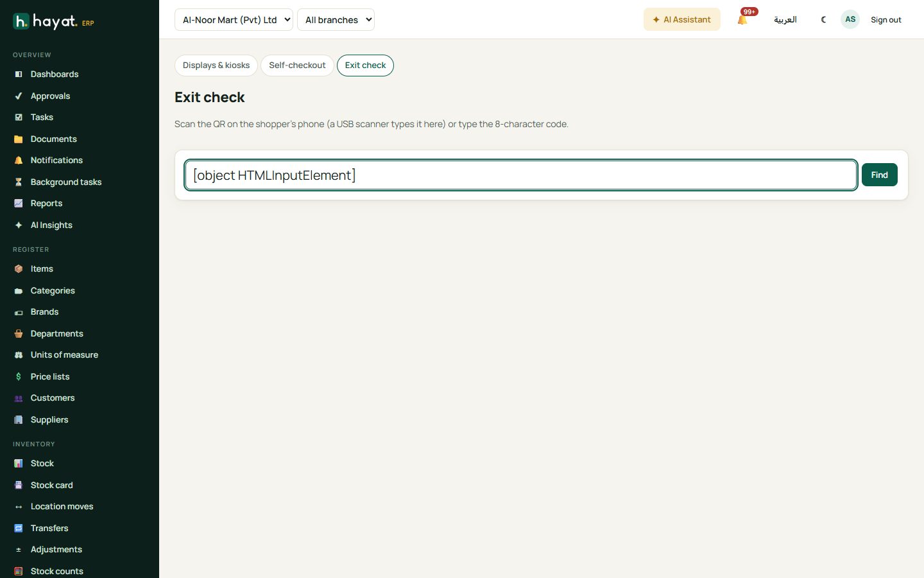Open Location moves in sidebar

(x=62, y=507)
